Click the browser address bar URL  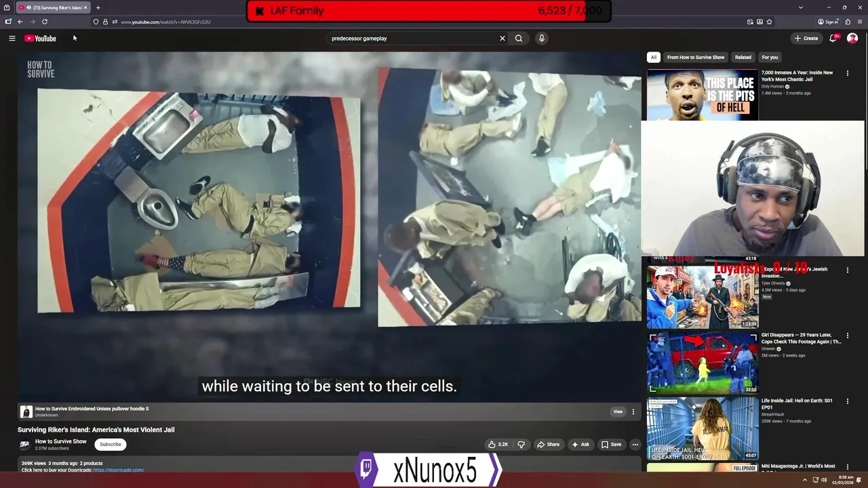pyautogui.click(x=165, y=22)
